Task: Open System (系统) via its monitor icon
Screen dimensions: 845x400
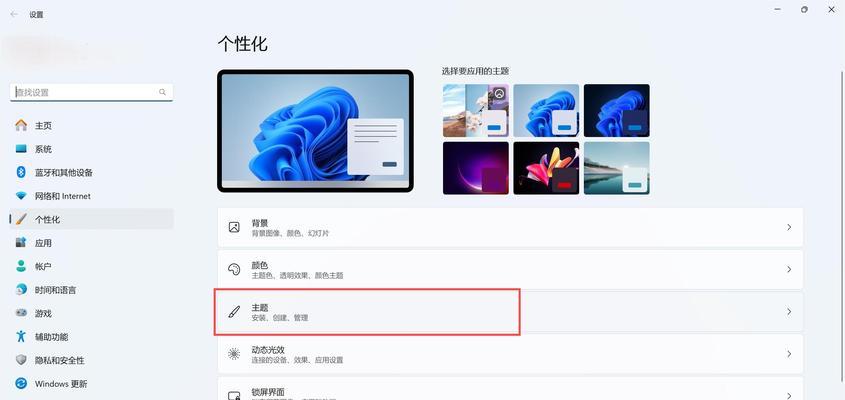Action: (21, 149)
